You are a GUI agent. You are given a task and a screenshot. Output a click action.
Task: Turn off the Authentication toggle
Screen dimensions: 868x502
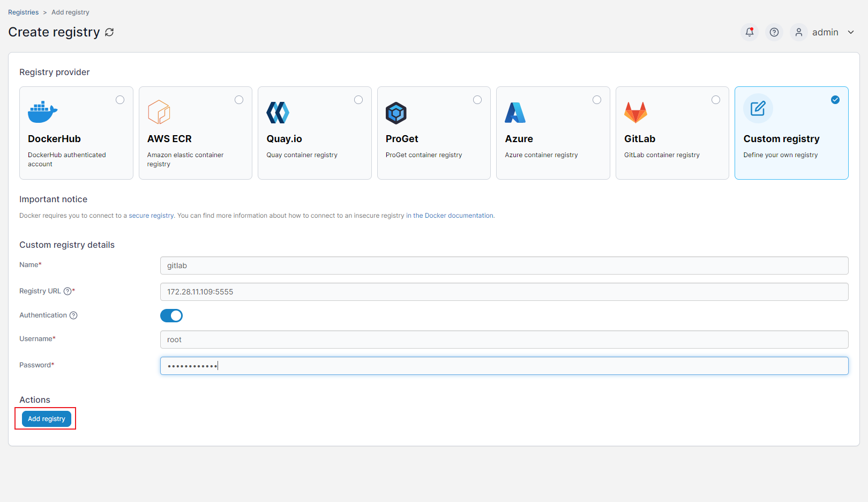(x=171, y=316)
